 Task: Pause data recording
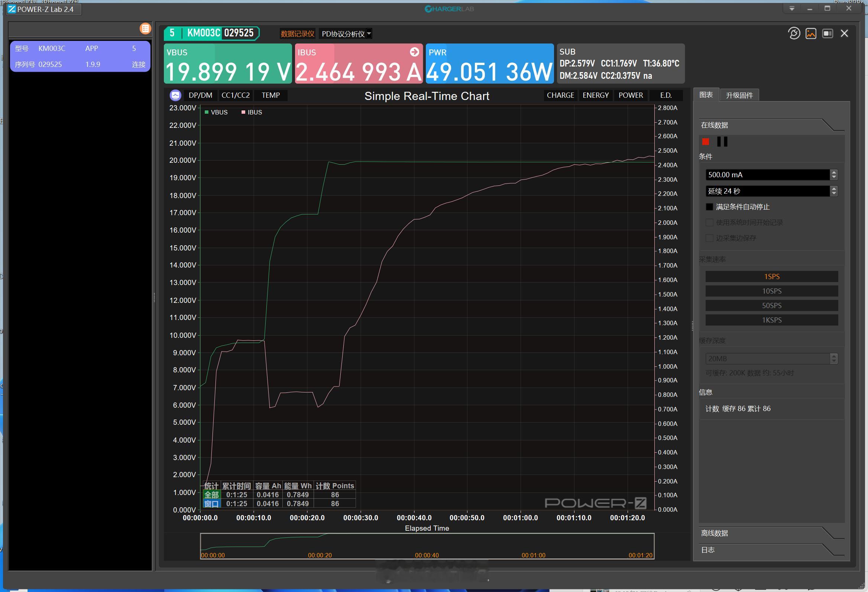point(722,142)
